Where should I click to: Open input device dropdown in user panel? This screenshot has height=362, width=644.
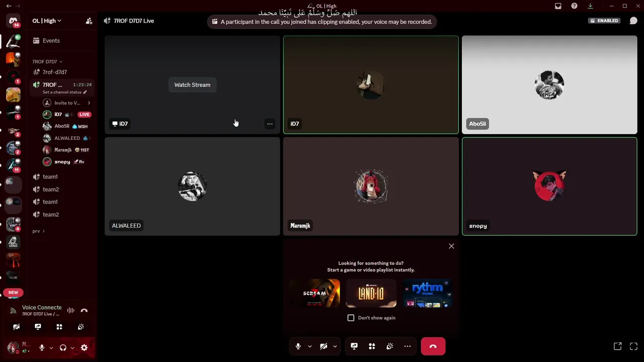coord(51,348)
